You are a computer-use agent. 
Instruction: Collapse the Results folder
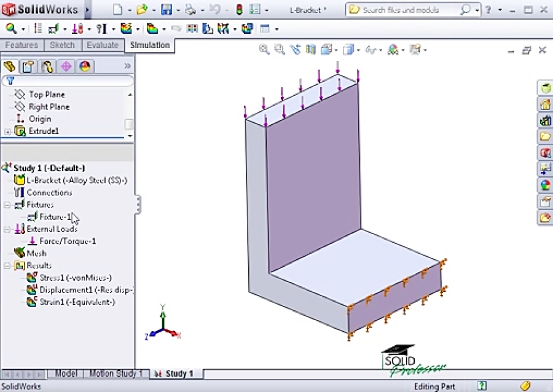pyautogui.click(x=6, y=265)
